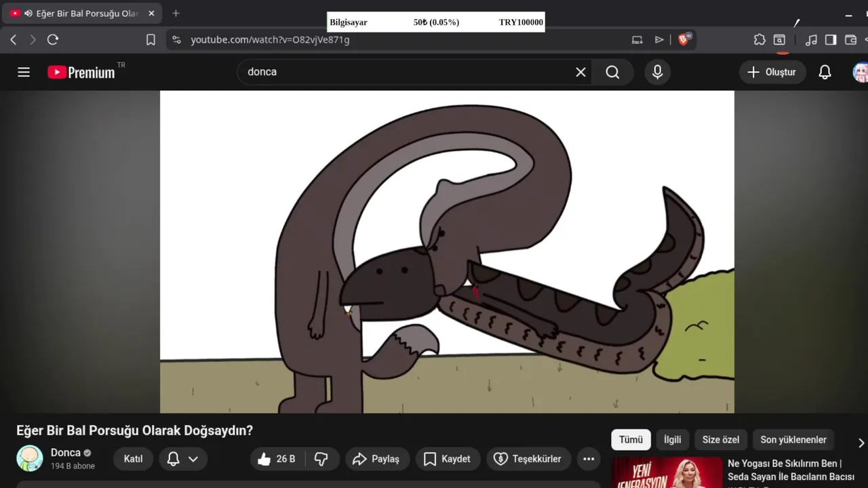
Task: Open the Brave Wallet icon
Action: click(850, 40)
